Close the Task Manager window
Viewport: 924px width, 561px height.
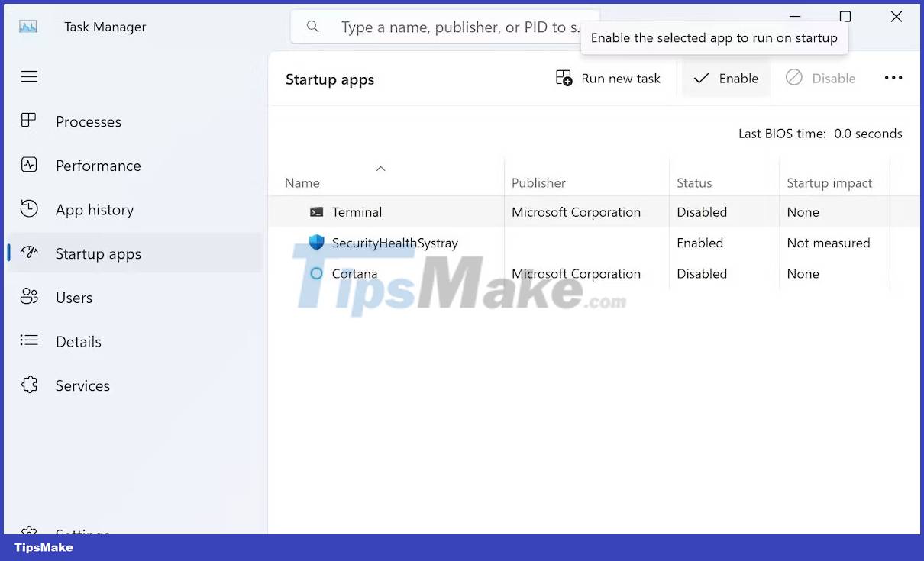coord(897,17)
